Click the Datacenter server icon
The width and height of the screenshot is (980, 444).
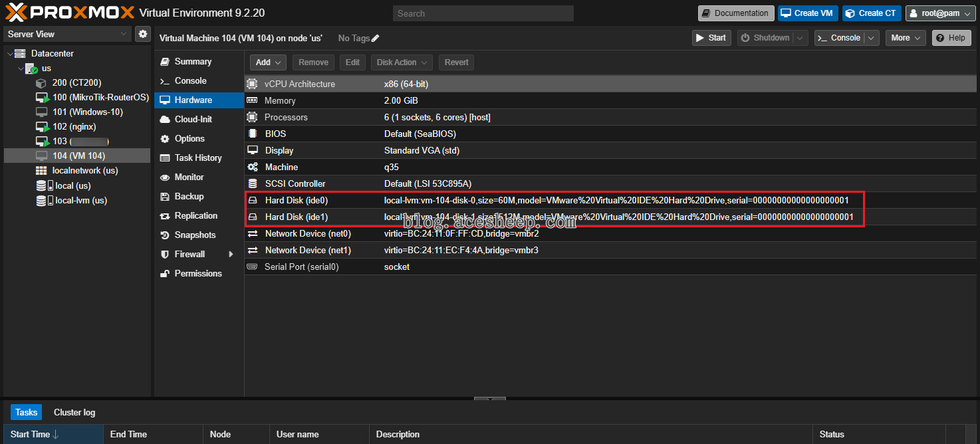tap(20, 54)
